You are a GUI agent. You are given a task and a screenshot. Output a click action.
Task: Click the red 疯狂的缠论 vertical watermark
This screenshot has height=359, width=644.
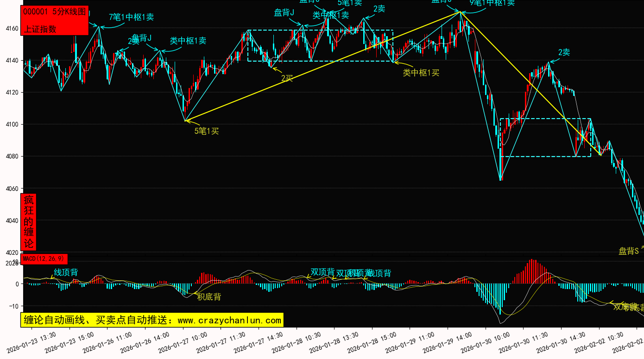click(29, 222)
